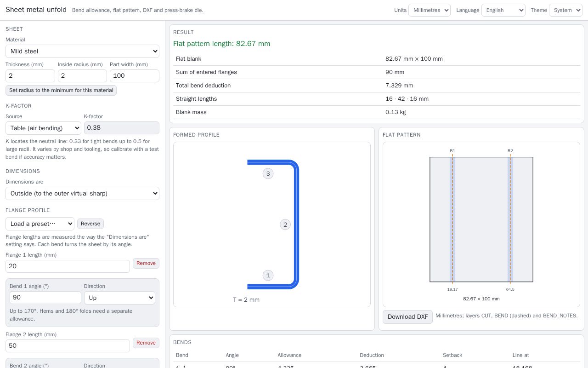Click flange marker 1 in formed profile
Screen dimensions: 588x368
tap(268, 276)
